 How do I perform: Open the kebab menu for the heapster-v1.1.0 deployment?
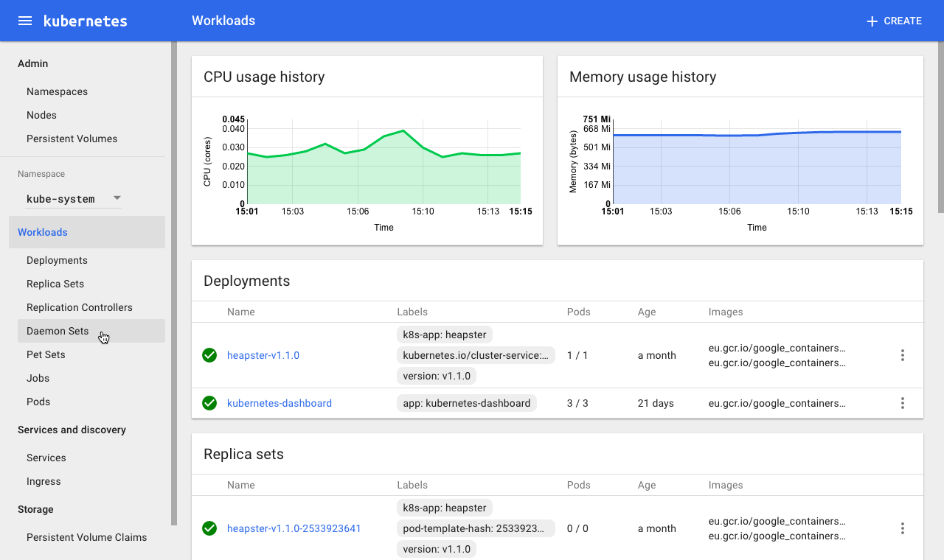(x=902, y=355)
